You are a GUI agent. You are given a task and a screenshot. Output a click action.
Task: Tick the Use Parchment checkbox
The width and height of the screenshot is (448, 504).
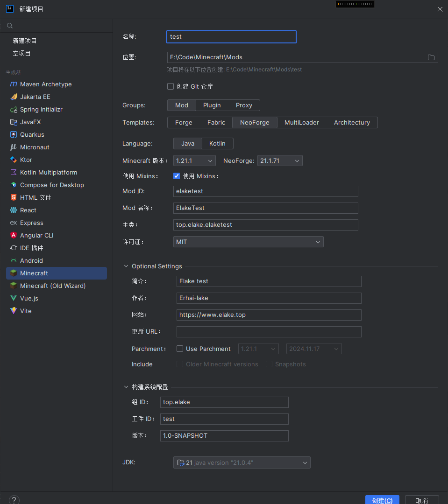[180, 349]
